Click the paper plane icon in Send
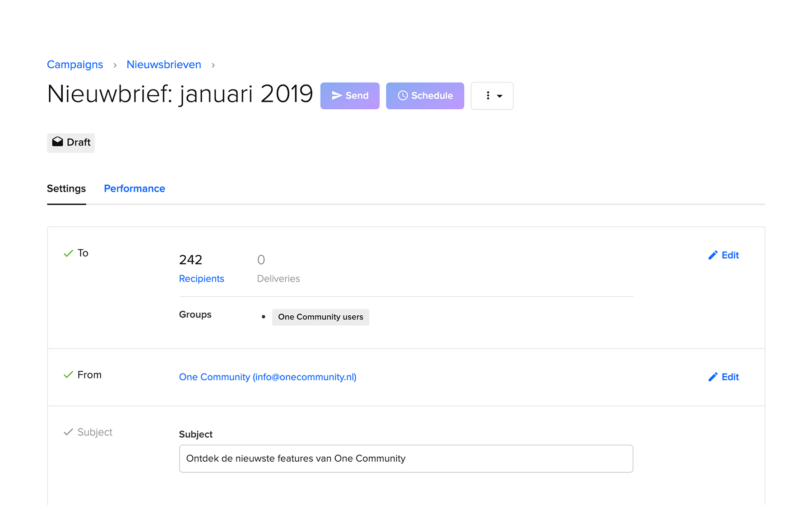This screenshot has width=812, height=505. (337, 95)
